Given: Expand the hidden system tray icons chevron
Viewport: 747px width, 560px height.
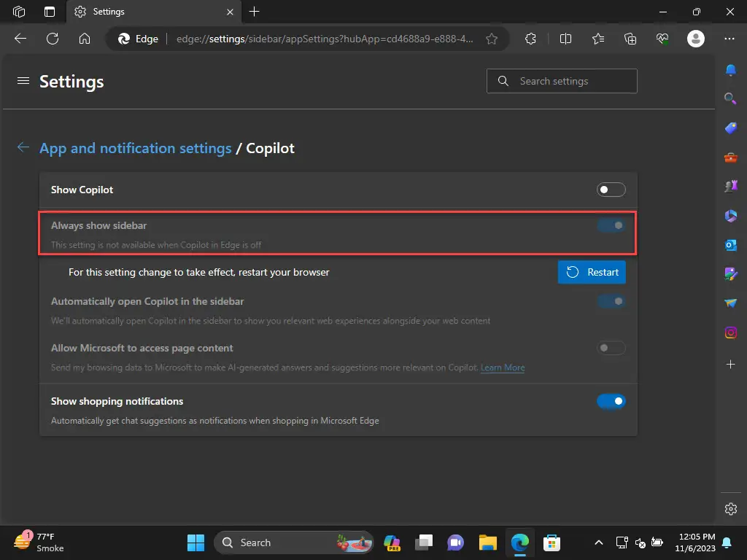Looking at the screenshot, I should click(x=599, y=542).
